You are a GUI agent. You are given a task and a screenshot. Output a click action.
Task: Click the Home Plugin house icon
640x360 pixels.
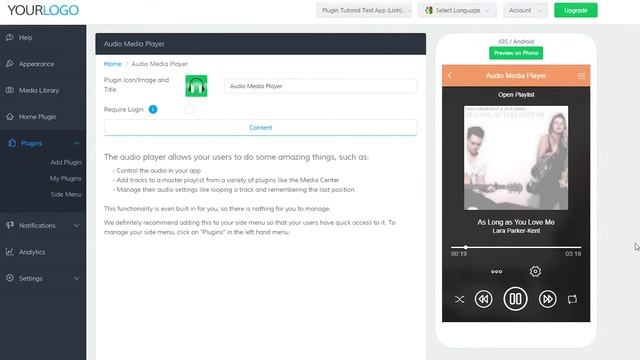click(10, 117)
